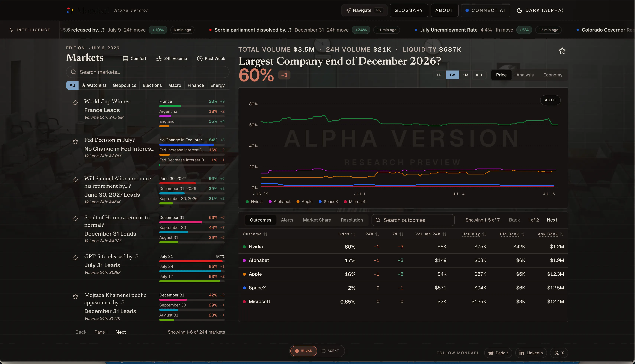Sort outcomes by Liquidity column
This screenshot has width=635, height=364.
474,234
